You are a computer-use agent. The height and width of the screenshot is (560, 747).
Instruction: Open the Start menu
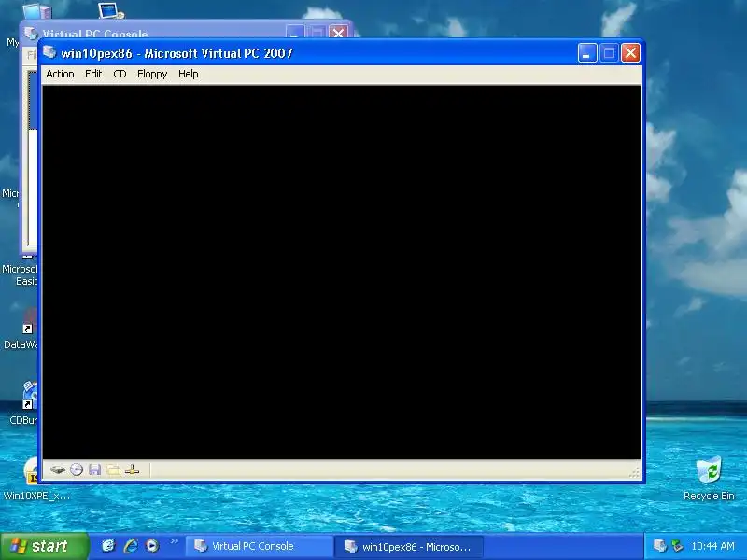pos(44,546)
